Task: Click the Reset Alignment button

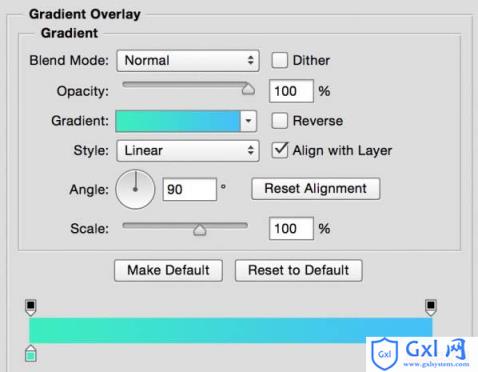Action: [x=316, y=189]
